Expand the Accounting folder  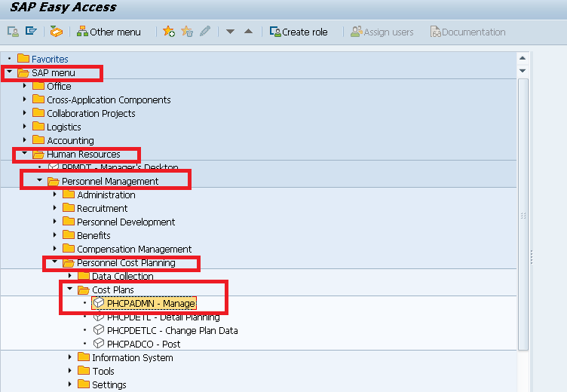coord(25,140)
